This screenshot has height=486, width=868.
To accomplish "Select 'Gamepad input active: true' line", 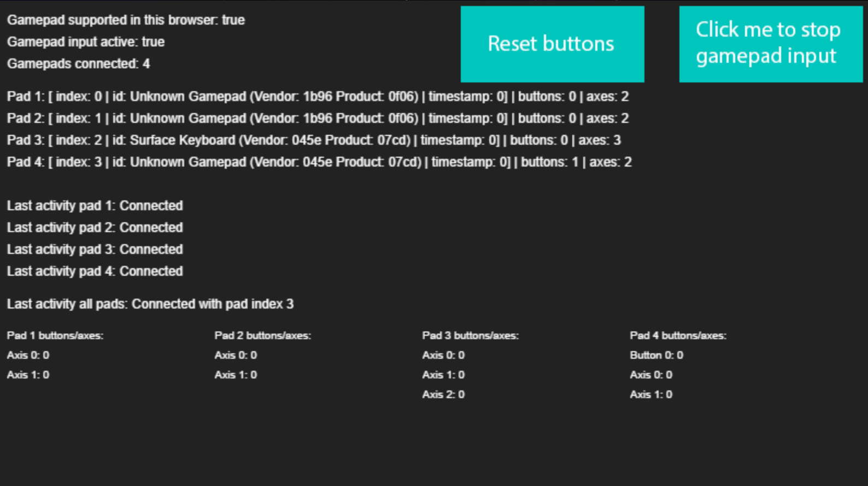I will [x=86, y=42].
